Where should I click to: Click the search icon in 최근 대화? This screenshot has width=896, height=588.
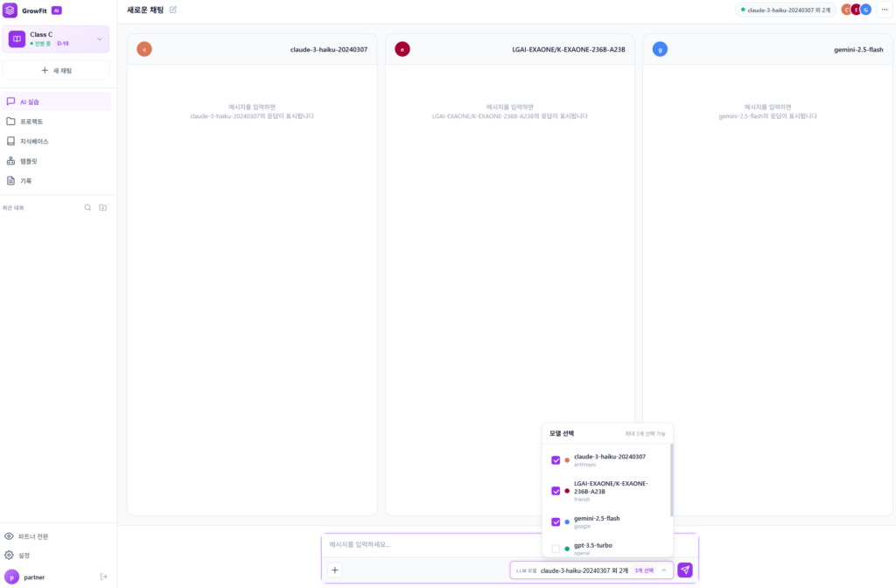(87, 207)
